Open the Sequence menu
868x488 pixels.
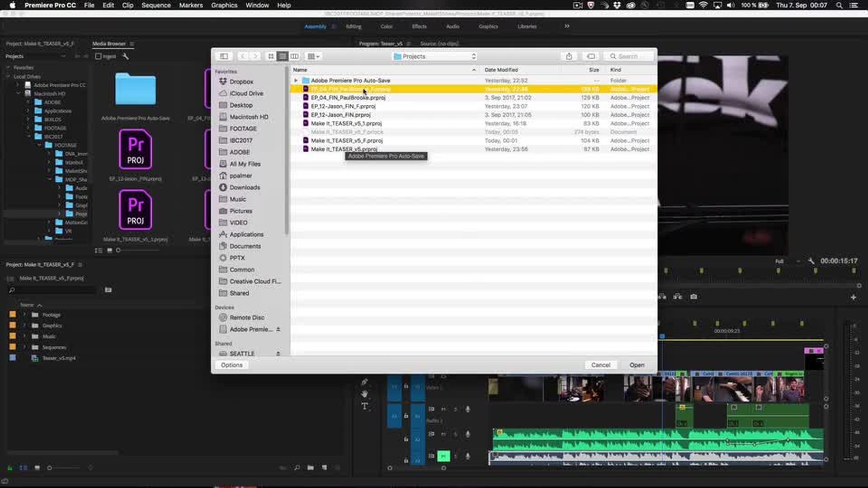tap(156, 5)
